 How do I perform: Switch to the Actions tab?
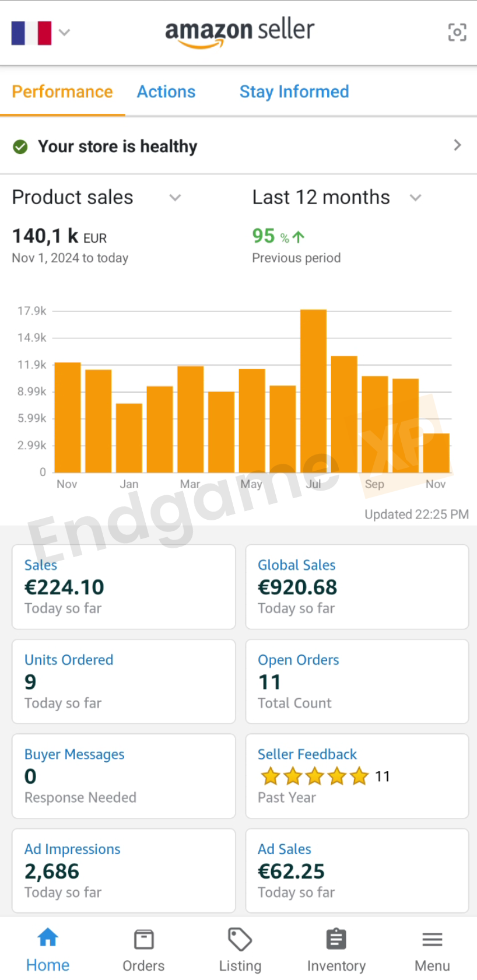(166, 92)
